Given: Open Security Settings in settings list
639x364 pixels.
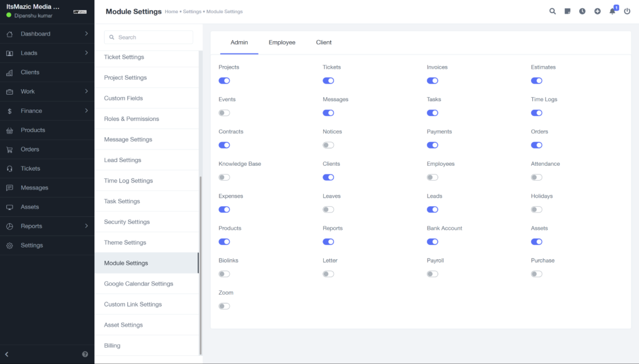Looking at the screenshot, I should click(127, 222).
